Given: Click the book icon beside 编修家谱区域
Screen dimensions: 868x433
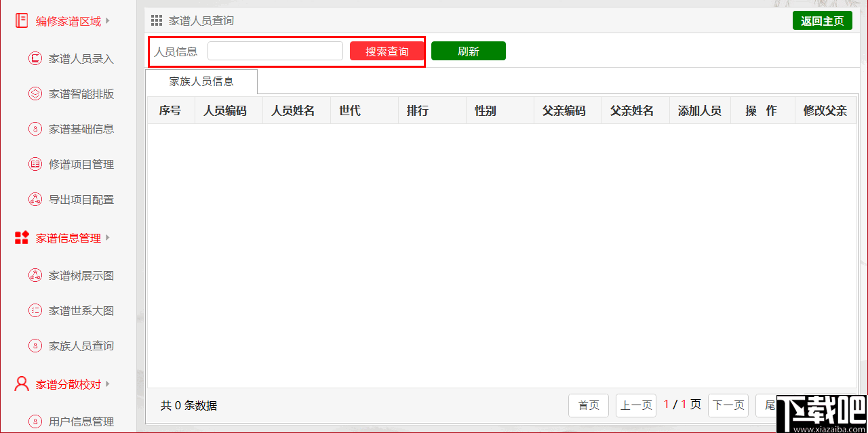Looking at the screenshot, I should 22,21.
